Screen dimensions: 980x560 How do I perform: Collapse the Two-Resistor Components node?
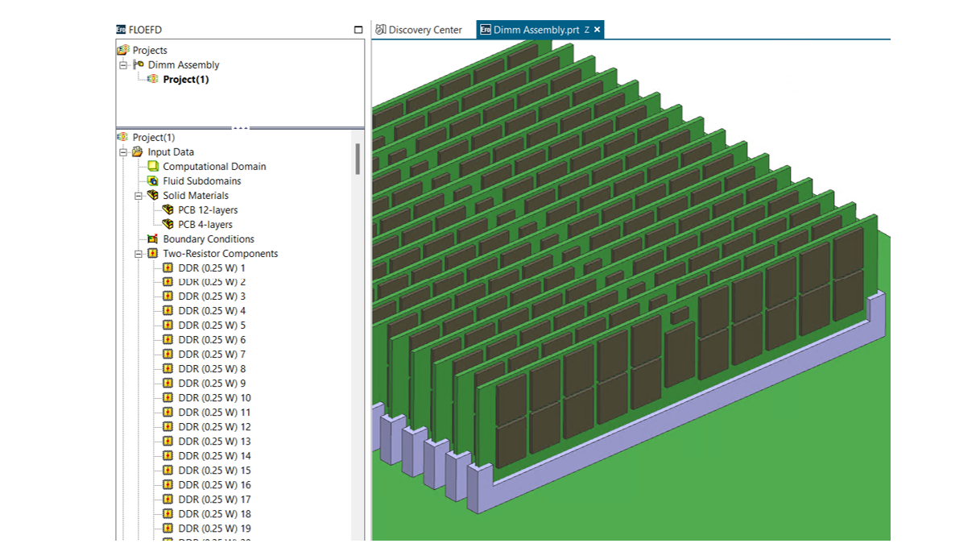click(x=139, y=254)
